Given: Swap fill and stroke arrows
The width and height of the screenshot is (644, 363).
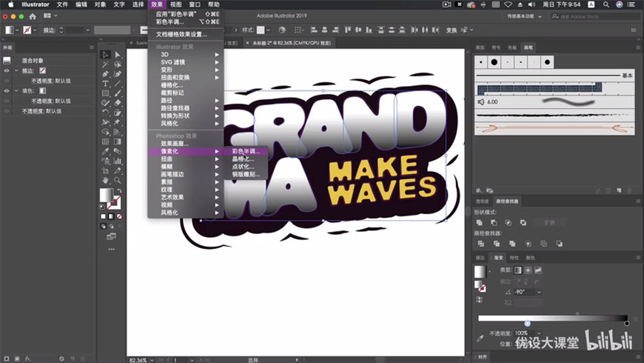Looking at the screenshot, I should pyautogui.click(x=119, y=190).
